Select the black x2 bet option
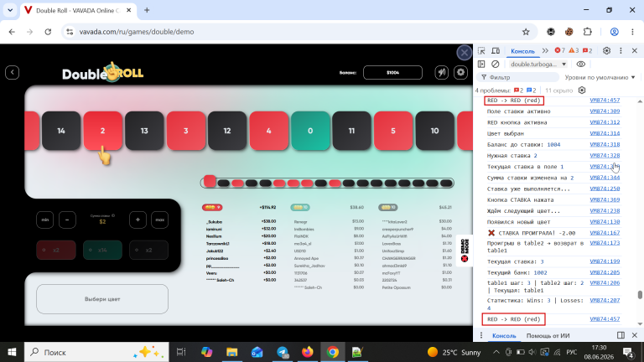644x362 pixels. [x=148, y=250]
